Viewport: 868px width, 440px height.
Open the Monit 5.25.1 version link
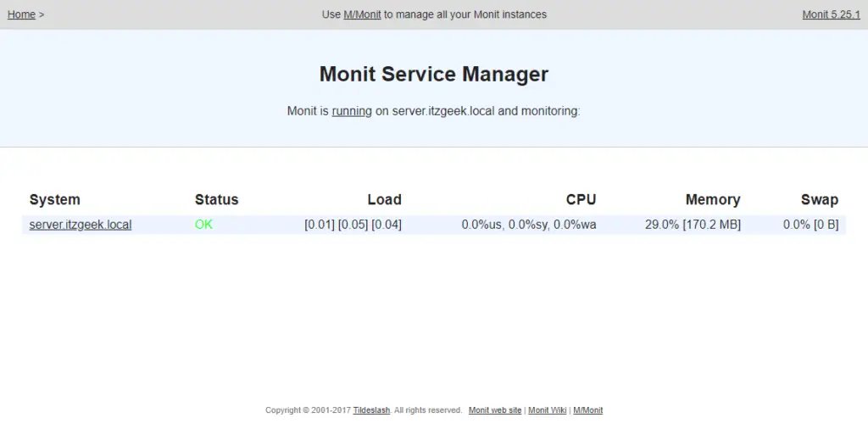[x=831, y=14]
